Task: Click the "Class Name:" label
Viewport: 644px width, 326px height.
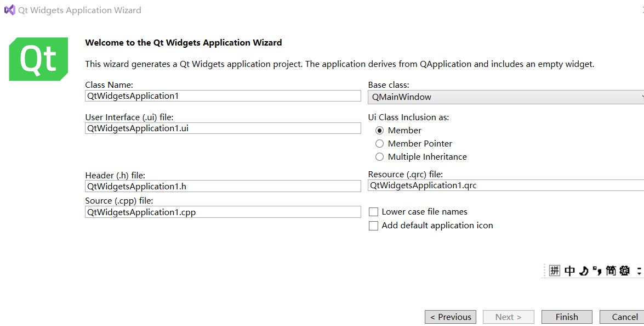Action: pos(109,85)
